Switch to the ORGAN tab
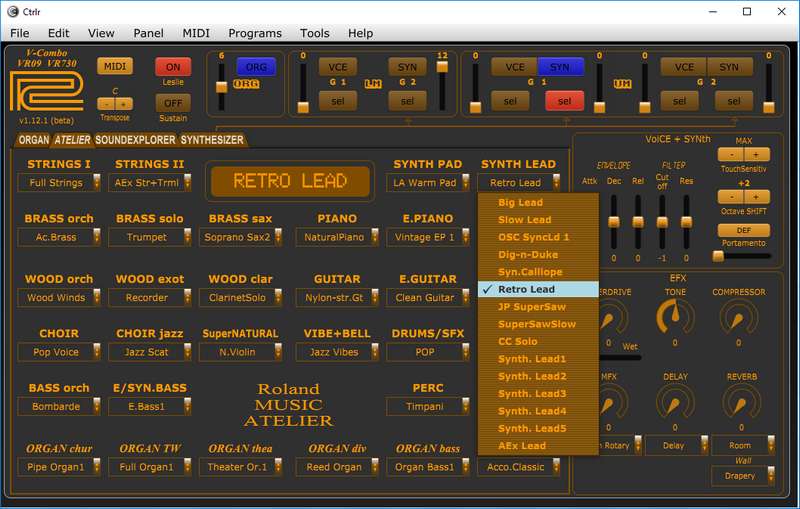 point(34,140)
